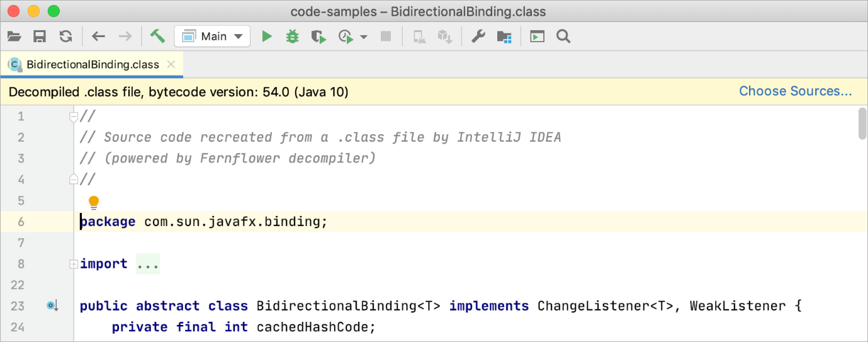Navigate back with the left arrow

98,37
